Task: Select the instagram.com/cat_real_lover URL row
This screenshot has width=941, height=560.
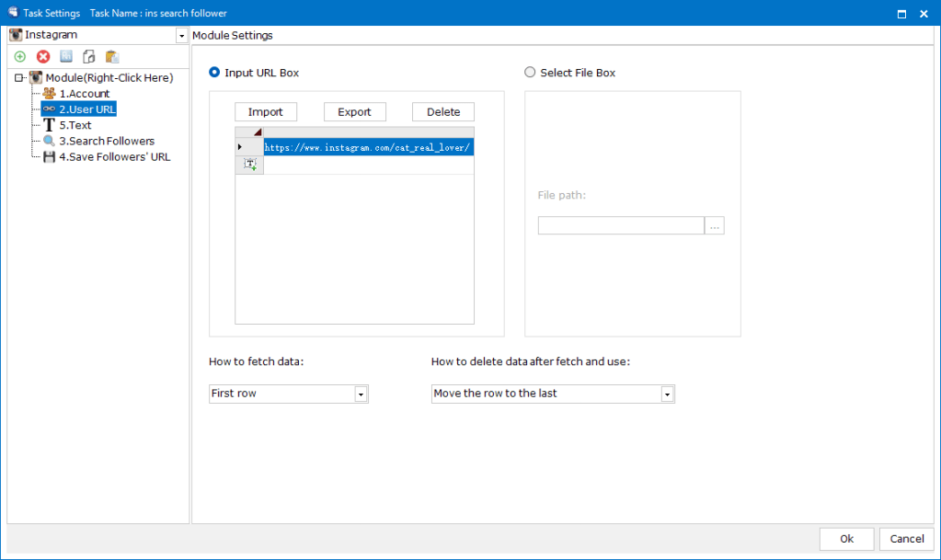Action: 368,147
